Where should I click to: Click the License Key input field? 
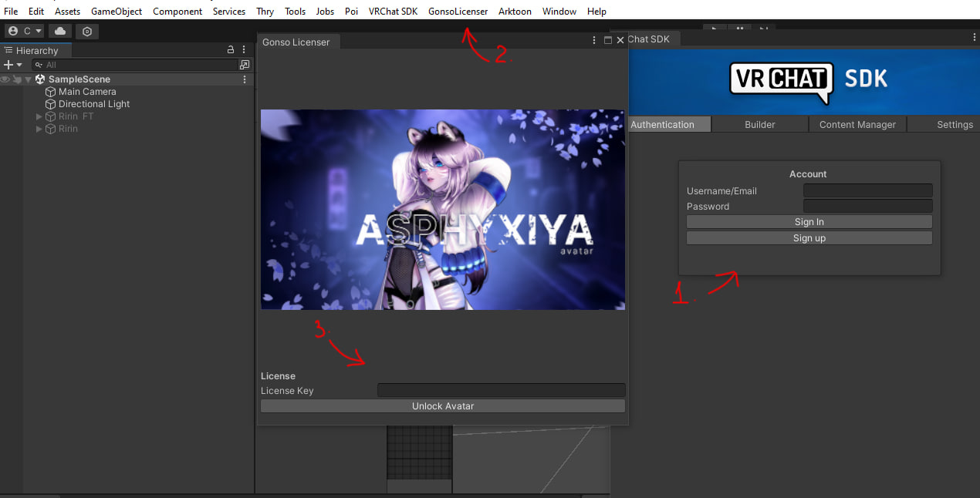502,390
